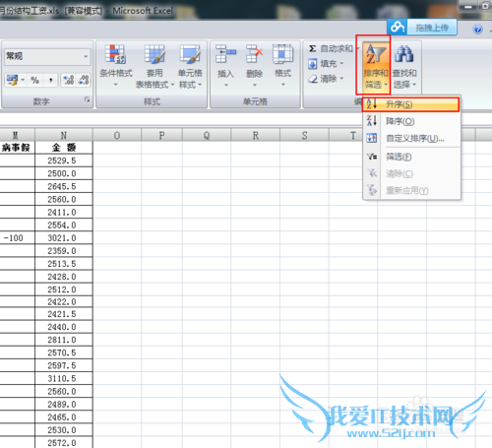The image size is (492, 448).
Task: Select cell with value 2811.0
Action: pyautogui.click(x=64, y=340)
